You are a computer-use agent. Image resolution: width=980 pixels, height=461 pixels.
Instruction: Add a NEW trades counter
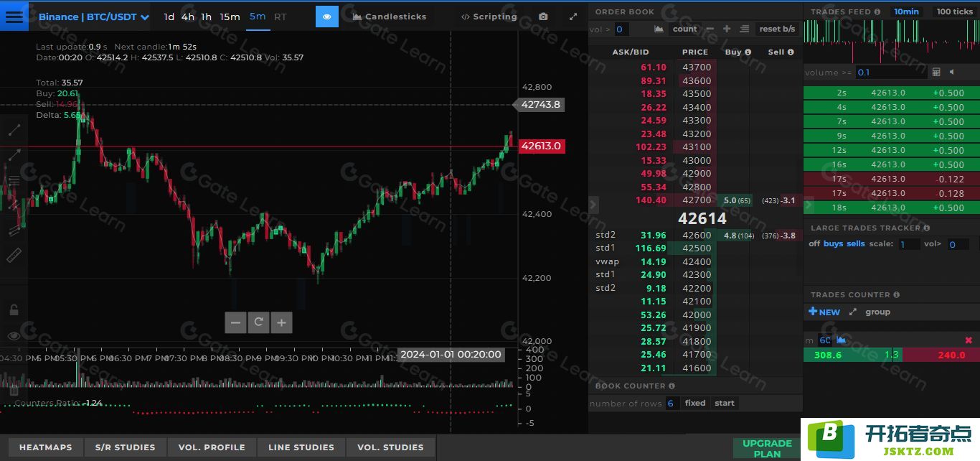[824, 312]
